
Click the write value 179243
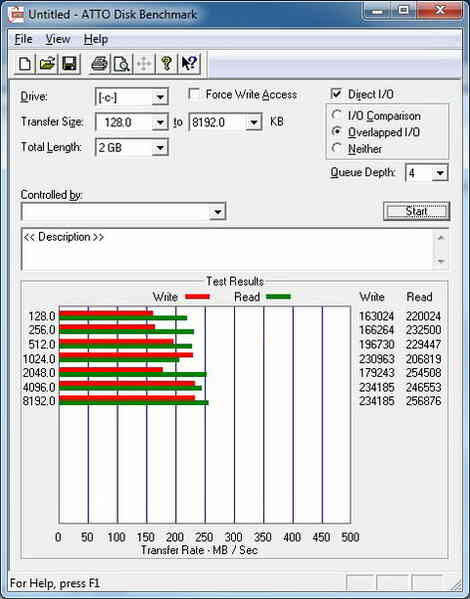coord(376,372)
